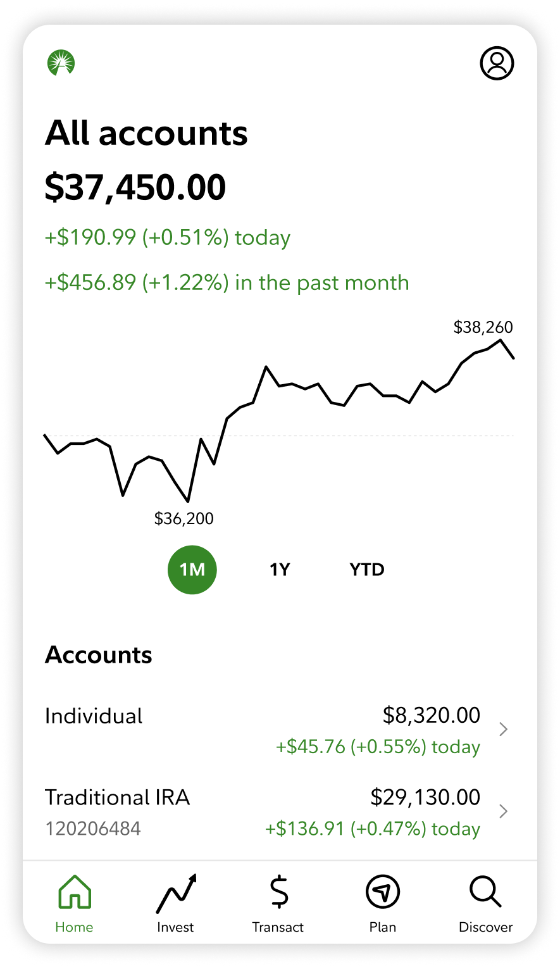Click the $38,260 chart high marker
The image size is (560, 969).
coord(483,327)
